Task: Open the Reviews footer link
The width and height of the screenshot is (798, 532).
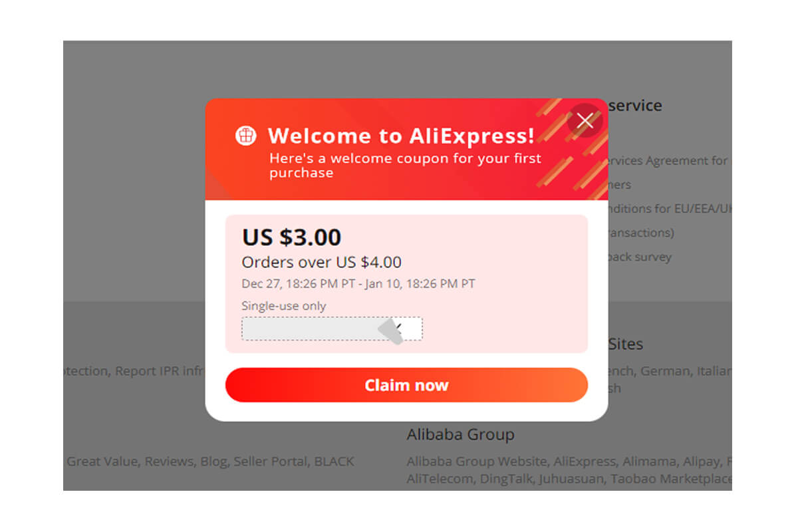Action: click(x=169, y=461)
